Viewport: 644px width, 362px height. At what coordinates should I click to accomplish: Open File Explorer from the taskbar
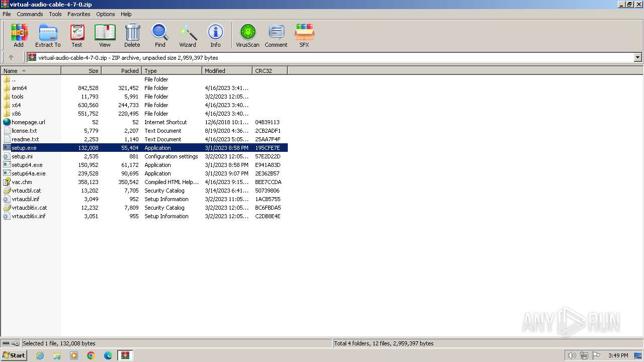point(57,355)
